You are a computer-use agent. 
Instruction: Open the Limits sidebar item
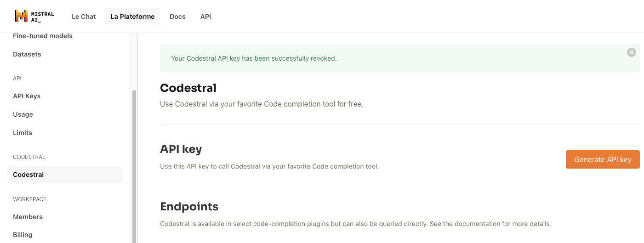coord(23,133)
